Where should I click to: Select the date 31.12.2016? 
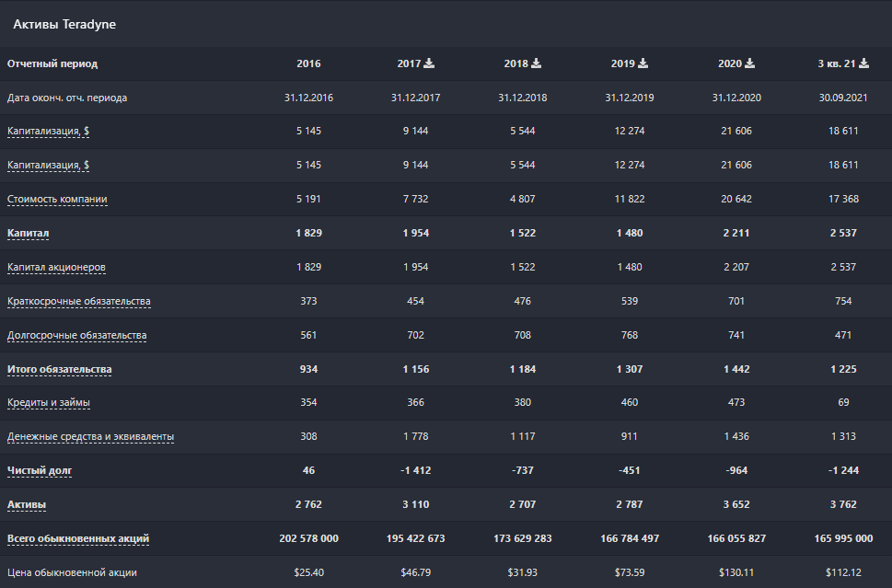coord(308,98)
